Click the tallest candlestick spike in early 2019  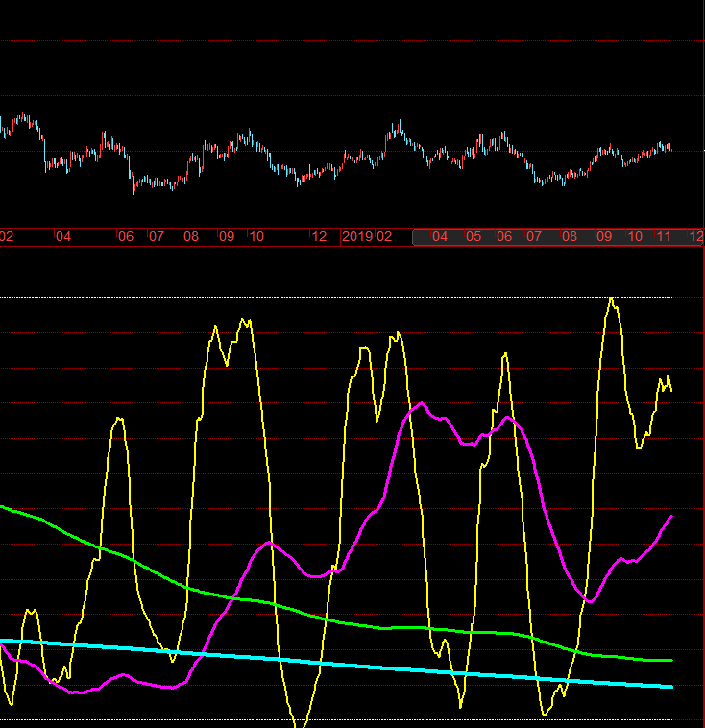coord(400,128)
